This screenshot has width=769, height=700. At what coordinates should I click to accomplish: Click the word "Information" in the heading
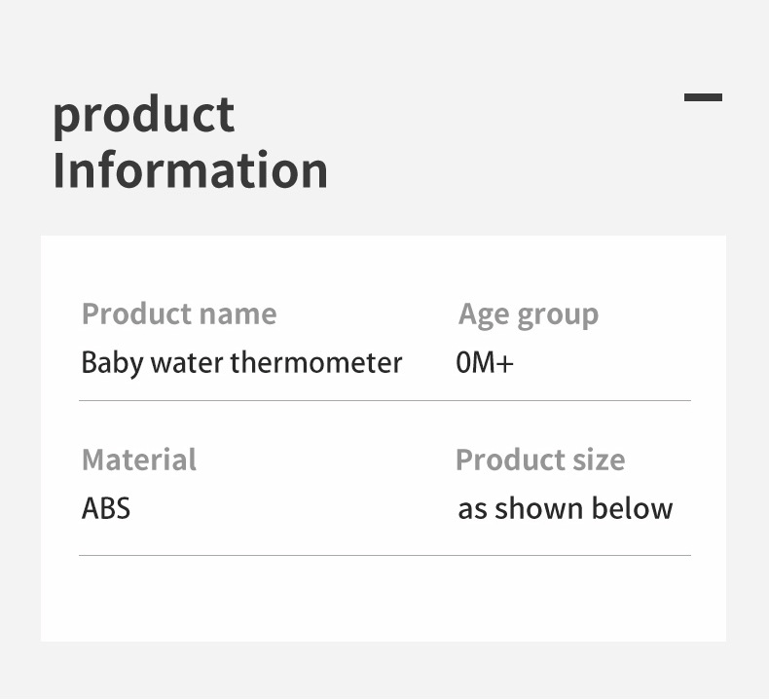[x=190, y=170]
